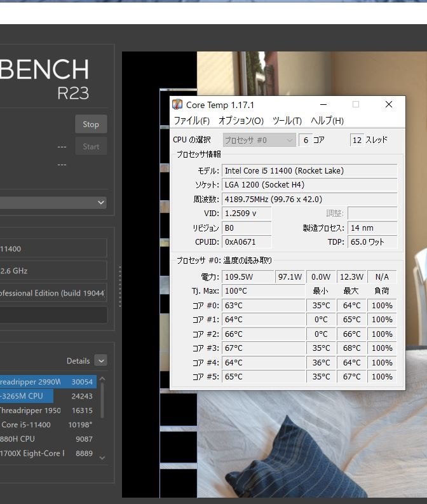
Task: Click the 14 nm lithography field
Action: 372,228
